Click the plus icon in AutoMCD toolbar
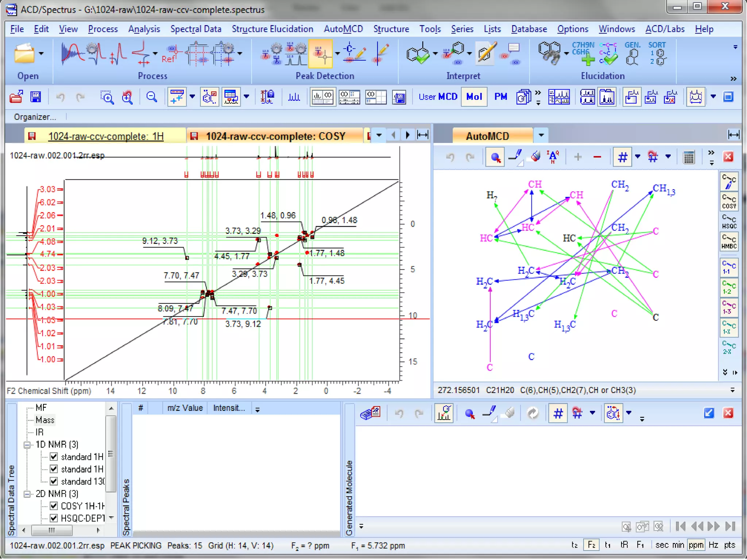Image resolution: width=747 pixels, height=560 pixels. click(578, 157)
